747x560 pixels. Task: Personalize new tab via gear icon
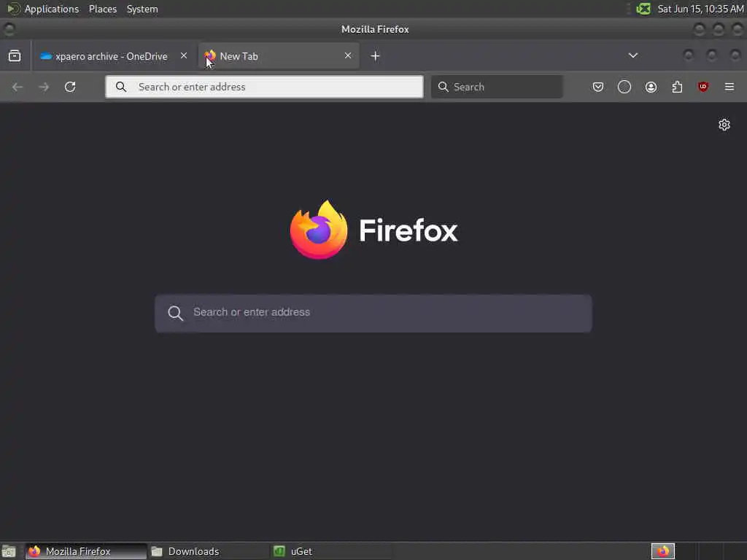(724, 125)
